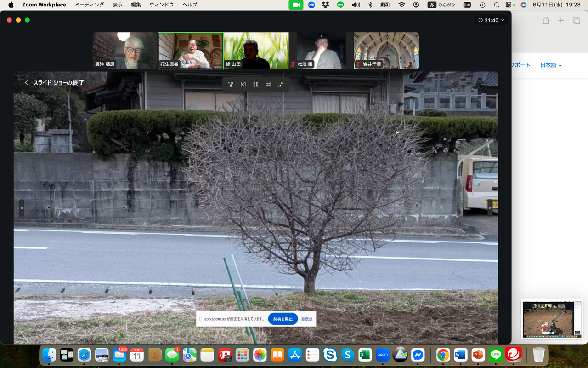Image resolution: width=588 pixels, height=368 pixels.
Task: Open the meeting timer 21:40 dropdown
Action: (491, 20)
